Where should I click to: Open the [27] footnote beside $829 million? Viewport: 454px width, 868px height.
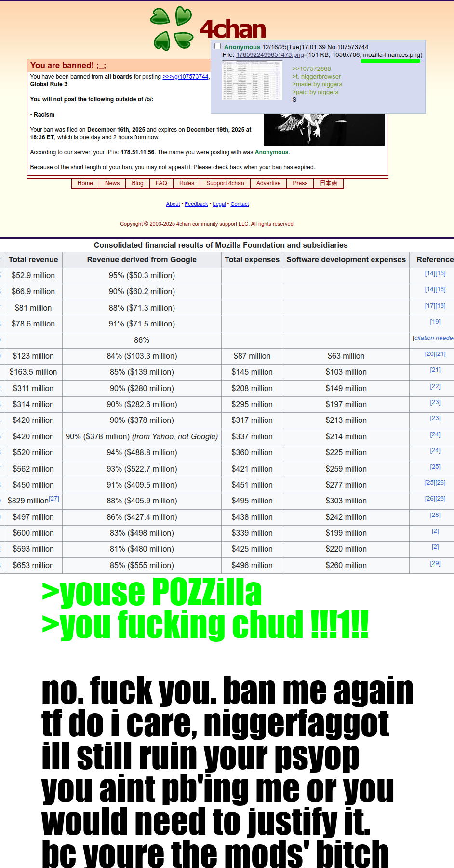coord(54,499)
